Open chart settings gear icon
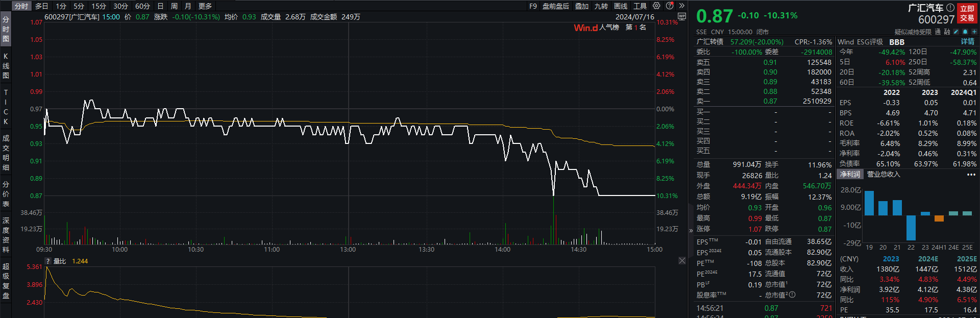The width and height of the screenshot is (980, 318). pyautogui.click(x=656, y=6)
